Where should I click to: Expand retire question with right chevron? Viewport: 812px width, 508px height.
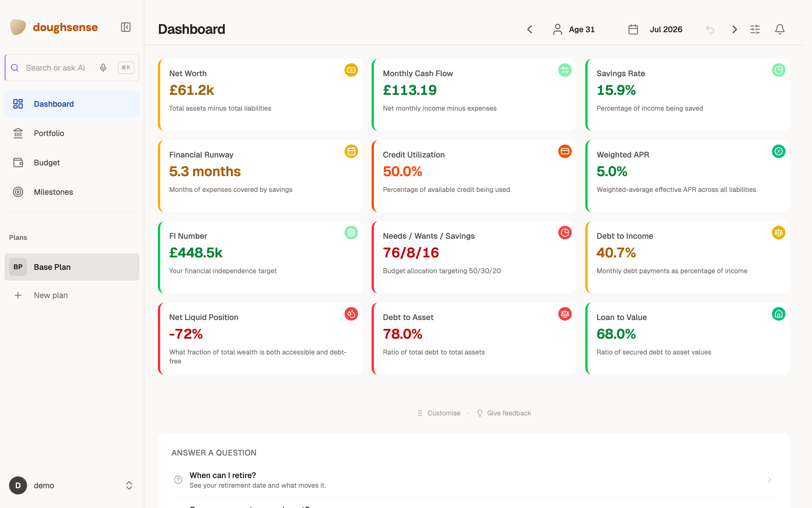(x=769, y=480)
